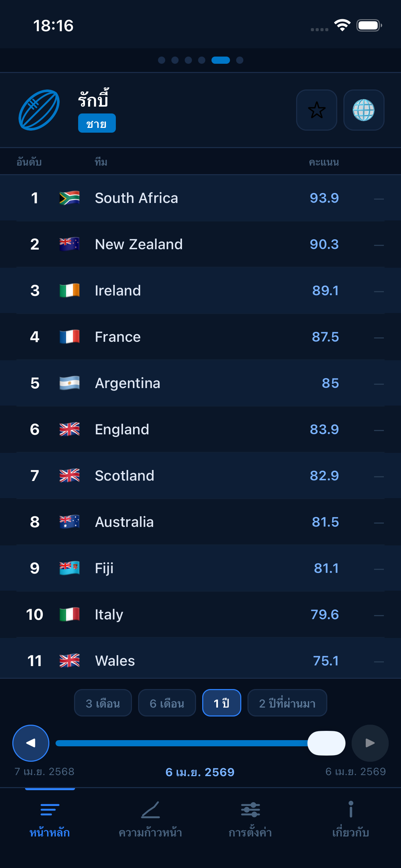Click the South Africa flag emoji

coord(69,198)
